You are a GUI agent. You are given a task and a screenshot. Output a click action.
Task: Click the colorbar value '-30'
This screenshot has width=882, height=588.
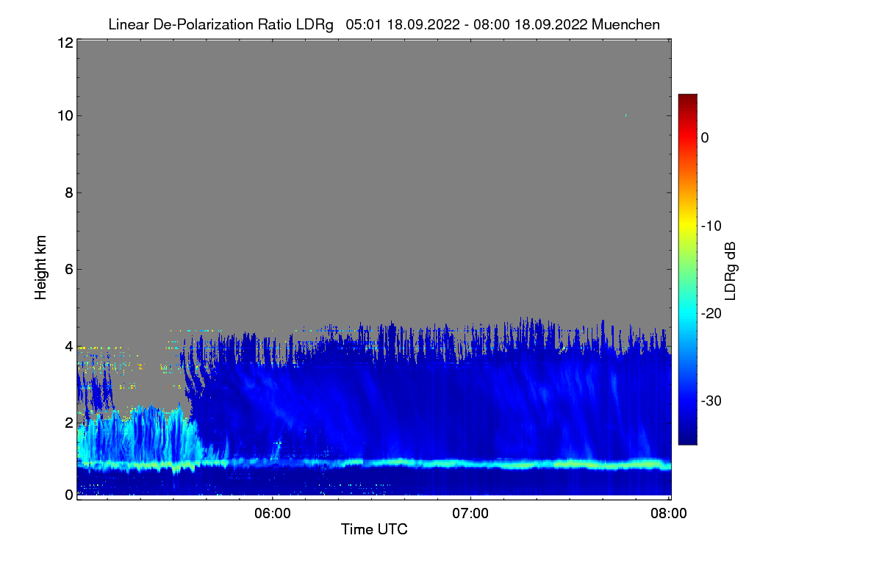pyautogui.click(x=711, y=401)
